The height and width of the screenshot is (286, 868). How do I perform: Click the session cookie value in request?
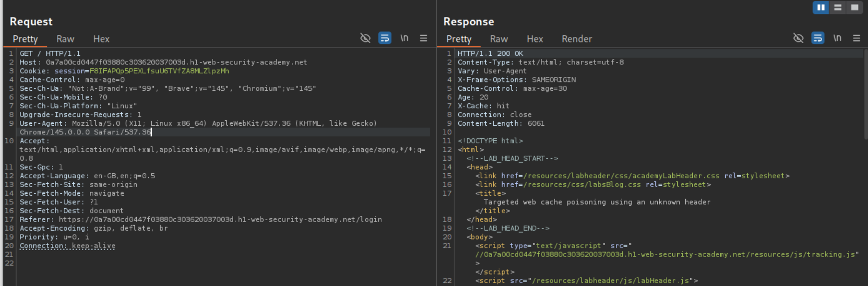[159, 71]
